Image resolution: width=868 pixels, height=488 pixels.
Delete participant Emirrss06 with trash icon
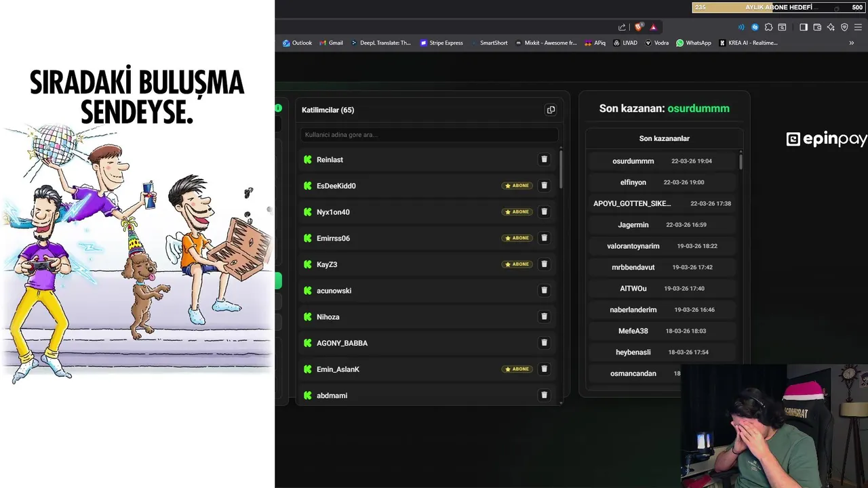[x=544, y=238]
